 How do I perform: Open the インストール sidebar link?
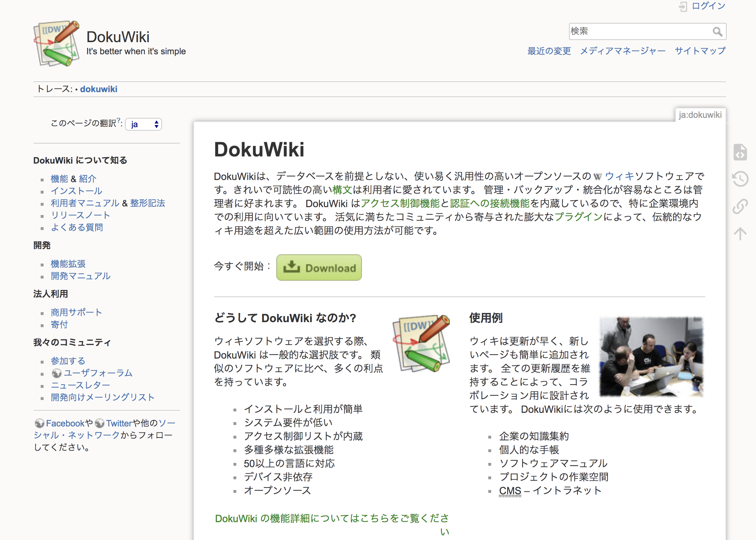76,191
